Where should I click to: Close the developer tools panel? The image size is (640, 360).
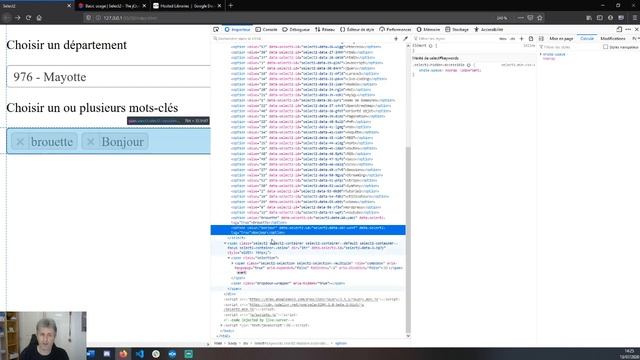pyautogui.click(x=636, y=29)
